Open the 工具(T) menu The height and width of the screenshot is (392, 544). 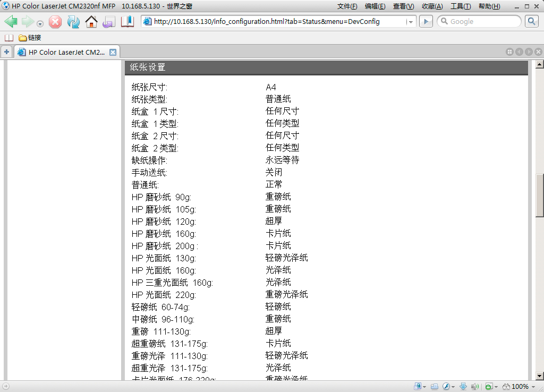click(460, 6)
